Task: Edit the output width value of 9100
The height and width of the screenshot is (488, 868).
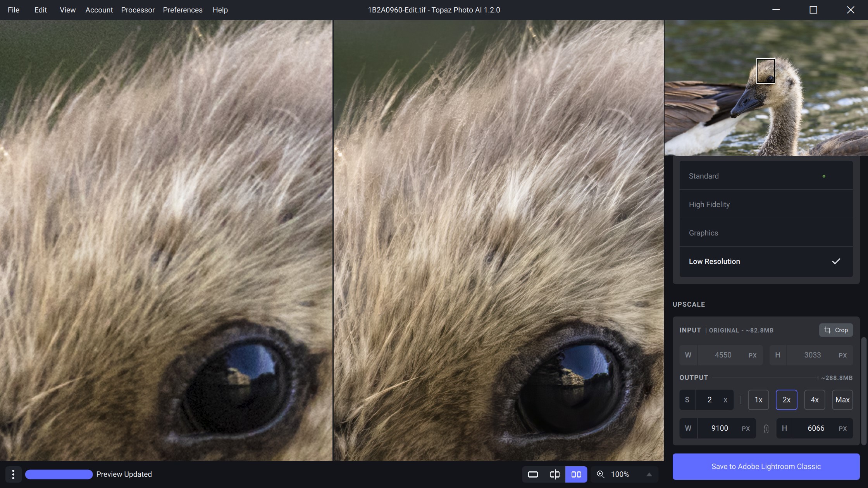Action: pos(720,428)
